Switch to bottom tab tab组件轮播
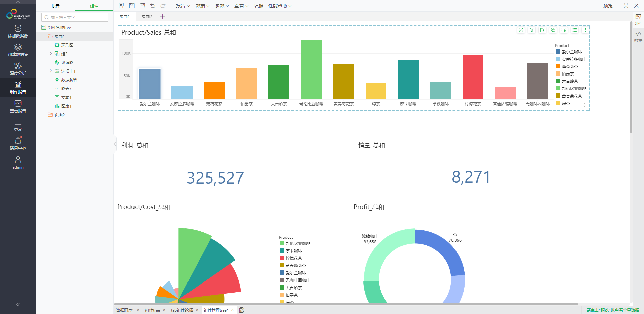Image resolution: width=644 pixels, height=314 pixels. 182,310
